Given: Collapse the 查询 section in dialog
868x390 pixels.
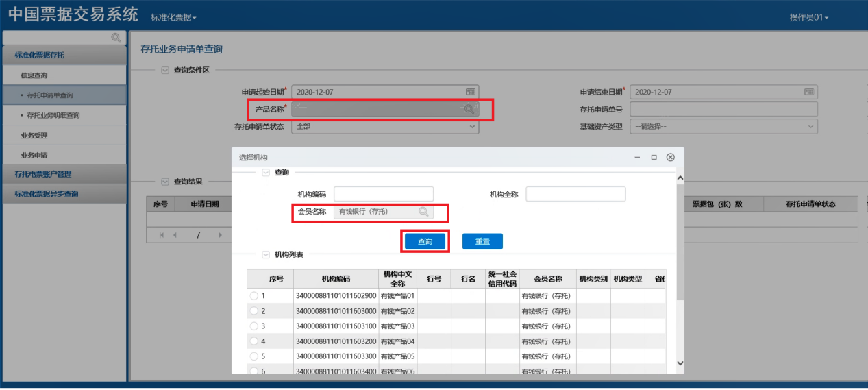Looking at the screenshot, I should coord(266,173).
